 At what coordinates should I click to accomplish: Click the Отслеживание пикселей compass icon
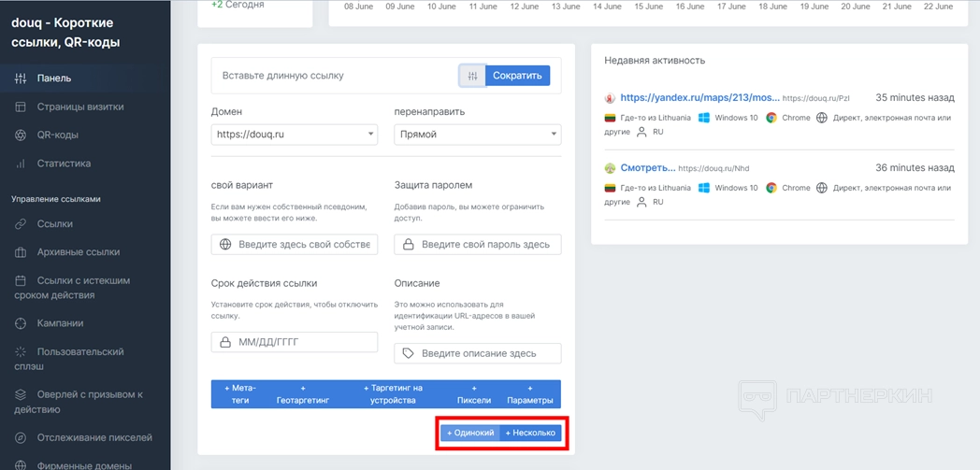pos(21,437)
